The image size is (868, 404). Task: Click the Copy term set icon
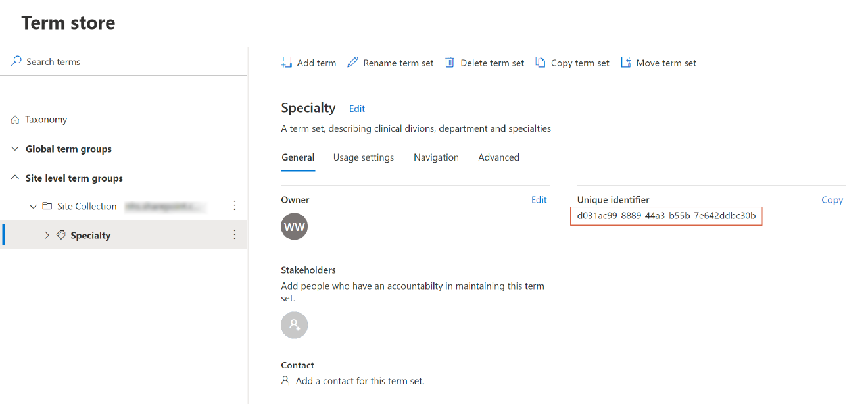(541, 62)
